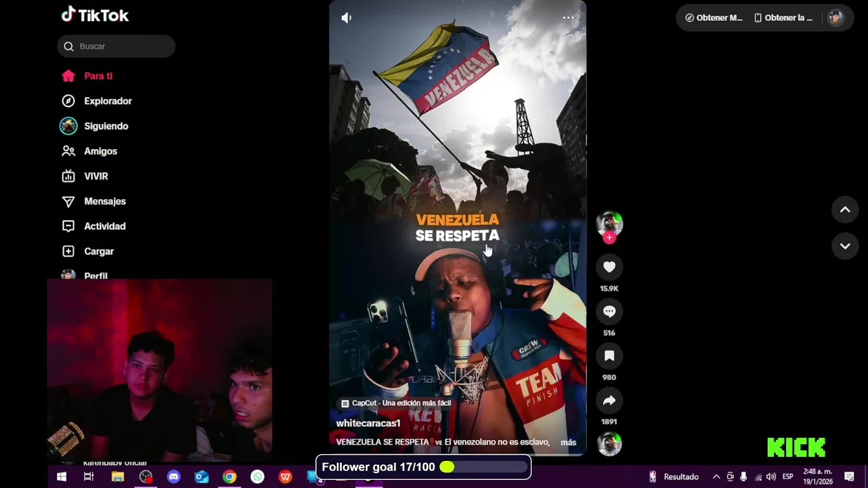Click the Mensajes paper plane icon

pyautogui.click(x=68, y=201)
